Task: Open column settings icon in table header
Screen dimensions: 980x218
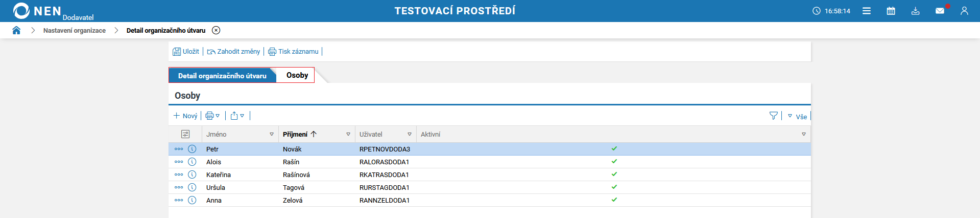Action: click(x=185, y=134)
